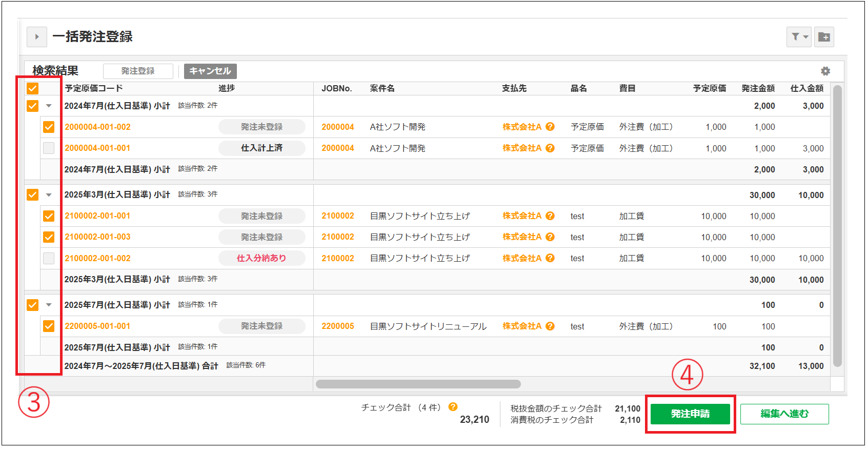Open the table settings gear icon

825,71
